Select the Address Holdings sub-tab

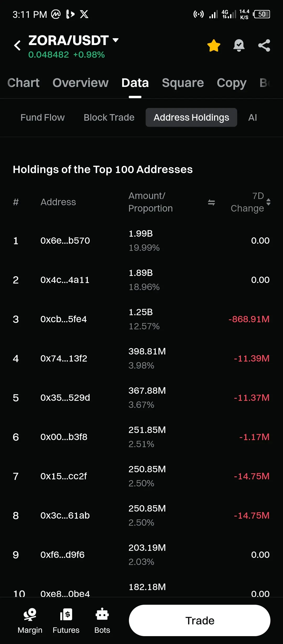(x=191, y=118)
